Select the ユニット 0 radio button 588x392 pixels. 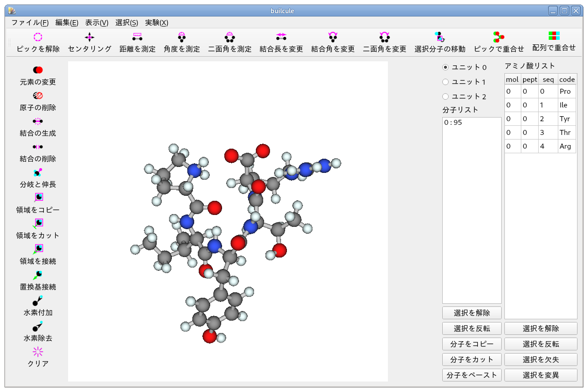click(445, 67)
